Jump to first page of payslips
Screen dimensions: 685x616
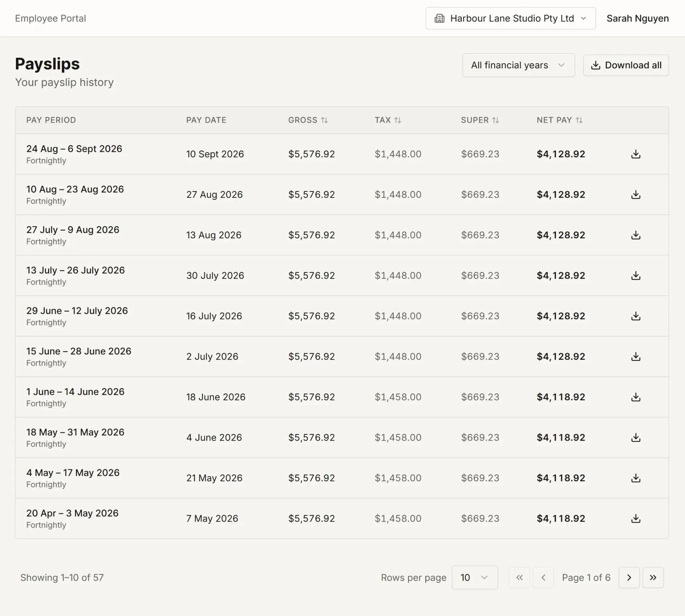(519, 578)
